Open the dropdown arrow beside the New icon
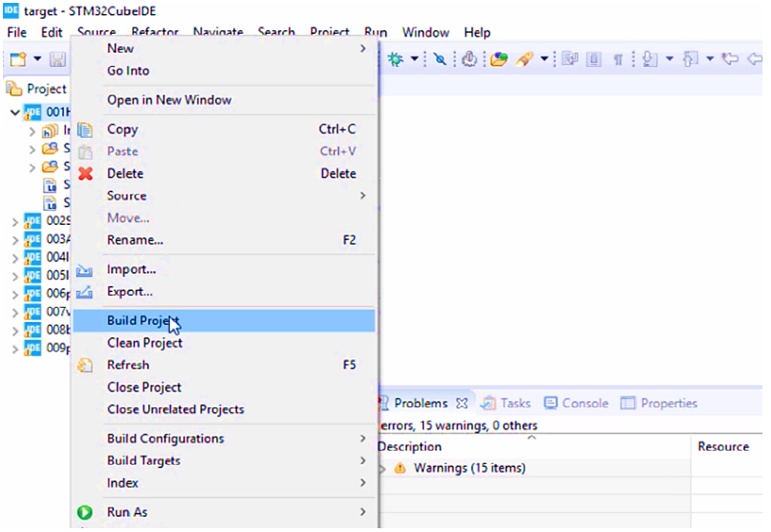771x532 pixels. (x=38, y=59)
